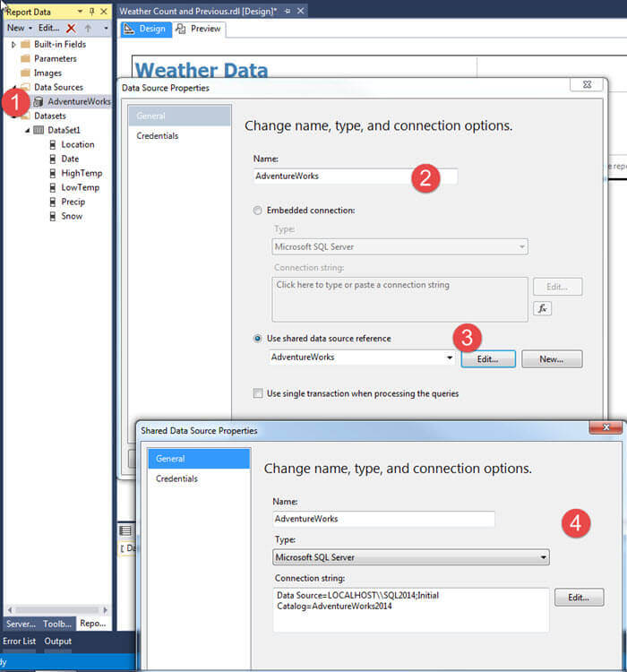The height and width of the screenshot is (672, 627).
Task: Open the Output tab
Action: tap(58, 642)
